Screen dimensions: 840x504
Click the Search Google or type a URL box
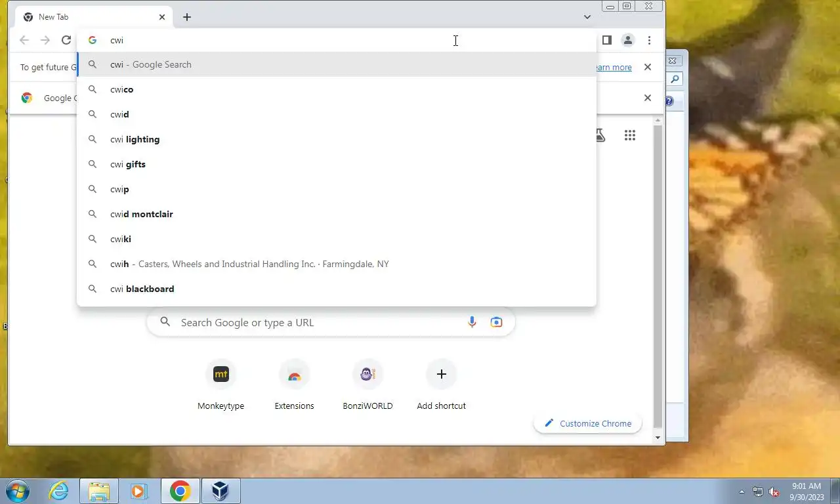tap(331, 322)
